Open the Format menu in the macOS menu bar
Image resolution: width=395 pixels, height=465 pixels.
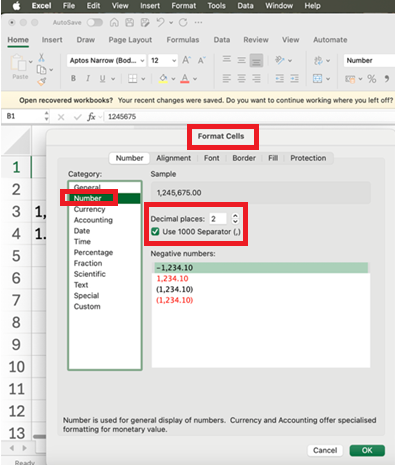point(184,6)
